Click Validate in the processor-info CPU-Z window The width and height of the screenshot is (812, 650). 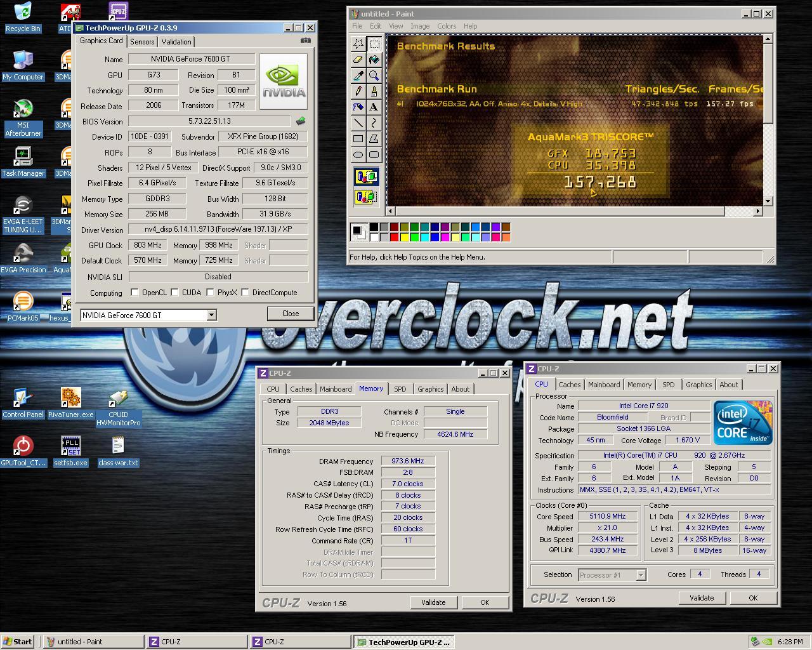point(702,598)
